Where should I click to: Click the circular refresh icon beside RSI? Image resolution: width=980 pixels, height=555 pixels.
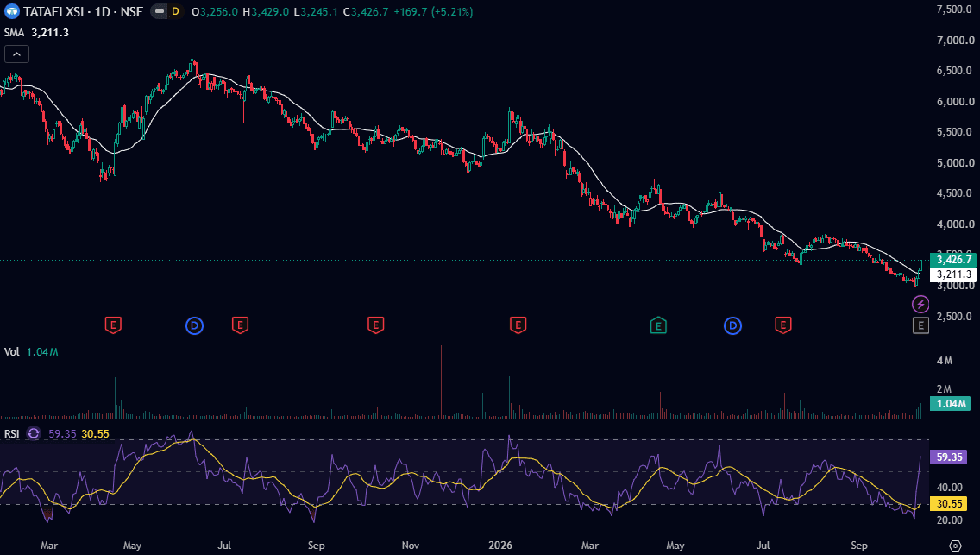pyautogui.click(x=34, y=434)
